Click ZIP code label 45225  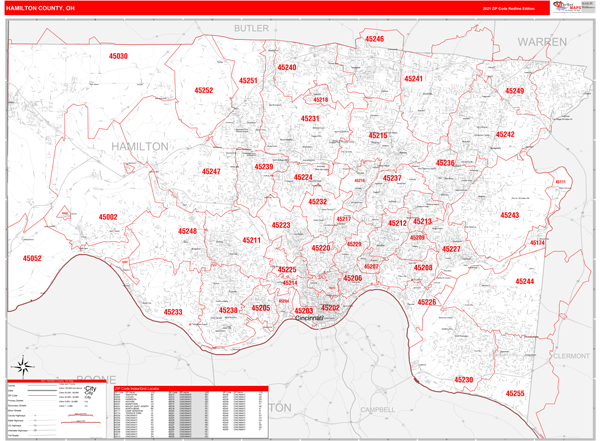click(287, 270)
